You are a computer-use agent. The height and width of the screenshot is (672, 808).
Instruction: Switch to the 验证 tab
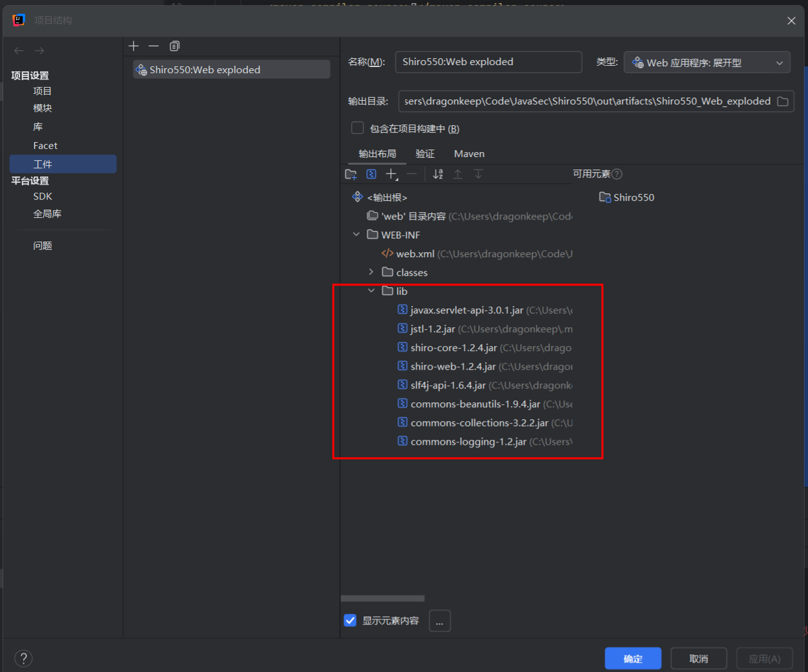(x=425, y=154)
